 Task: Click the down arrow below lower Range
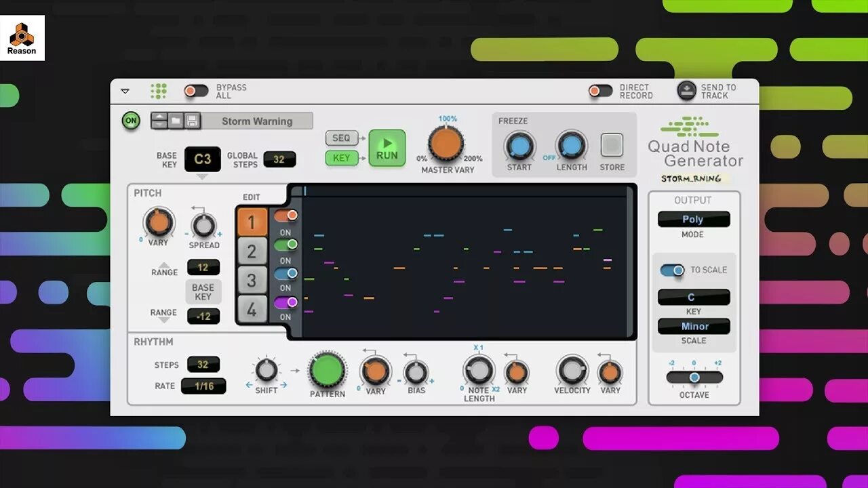click(164, 320)
